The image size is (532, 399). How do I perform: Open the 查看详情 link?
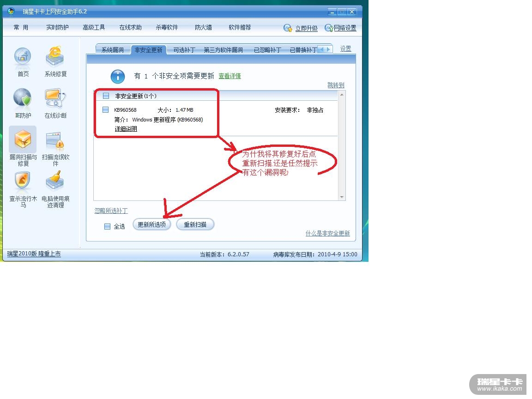click(230, 76)
